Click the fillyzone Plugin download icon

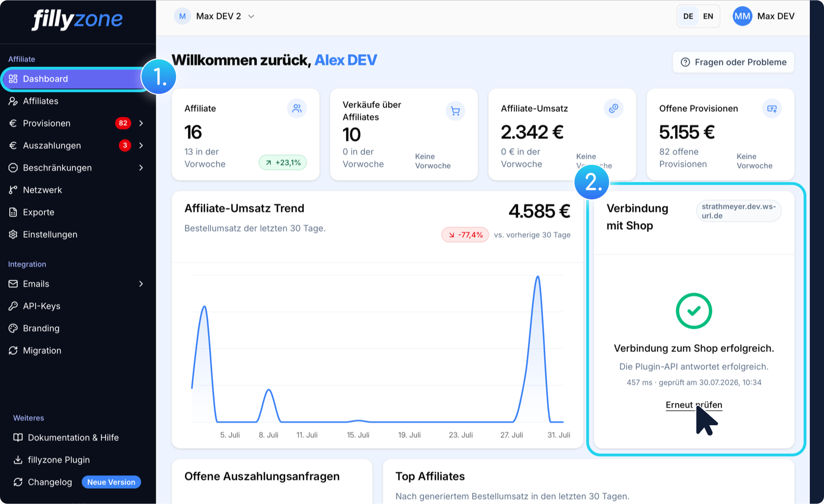(18, 460)
